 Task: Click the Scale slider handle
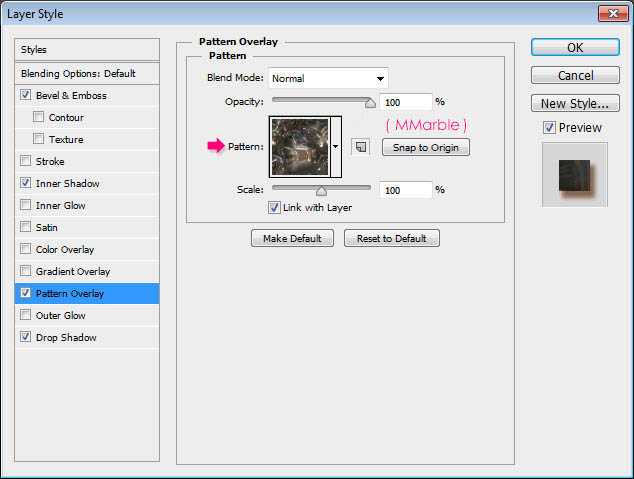click(321, 190)
